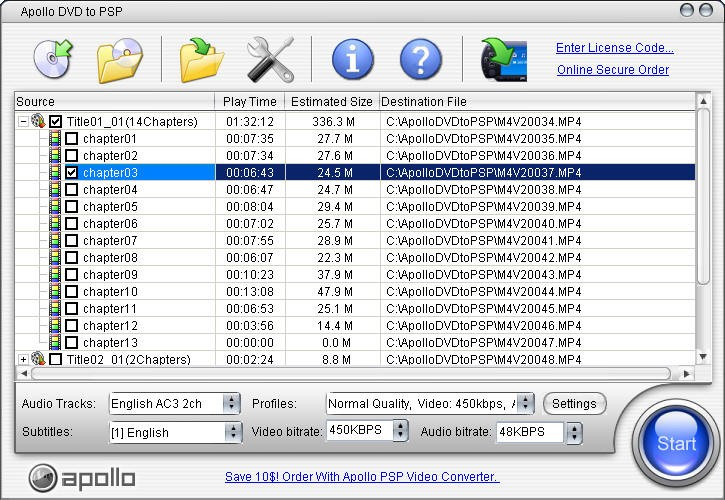Image resolution: width=725 pixels, height=500 pixels.
Task: Click film strip icon beside chapter13
Action: tap(55, 342)
